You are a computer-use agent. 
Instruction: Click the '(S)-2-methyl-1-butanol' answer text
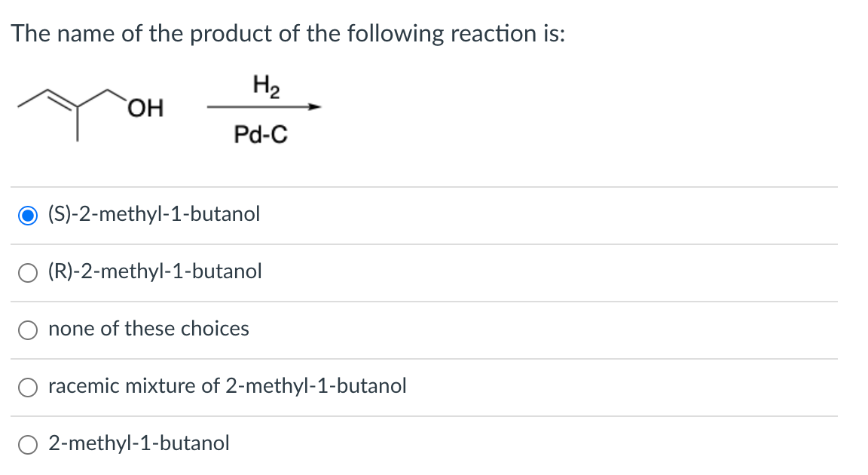(154, 213)
